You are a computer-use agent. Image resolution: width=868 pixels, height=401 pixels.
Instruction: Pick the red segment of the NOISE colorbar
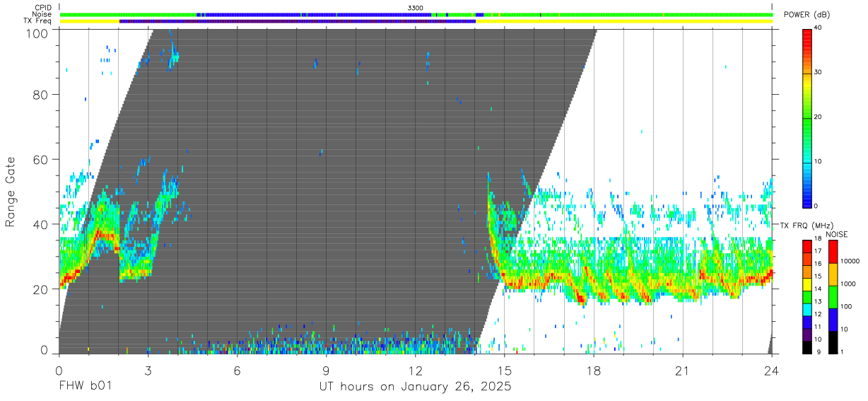tap(833, 252)
